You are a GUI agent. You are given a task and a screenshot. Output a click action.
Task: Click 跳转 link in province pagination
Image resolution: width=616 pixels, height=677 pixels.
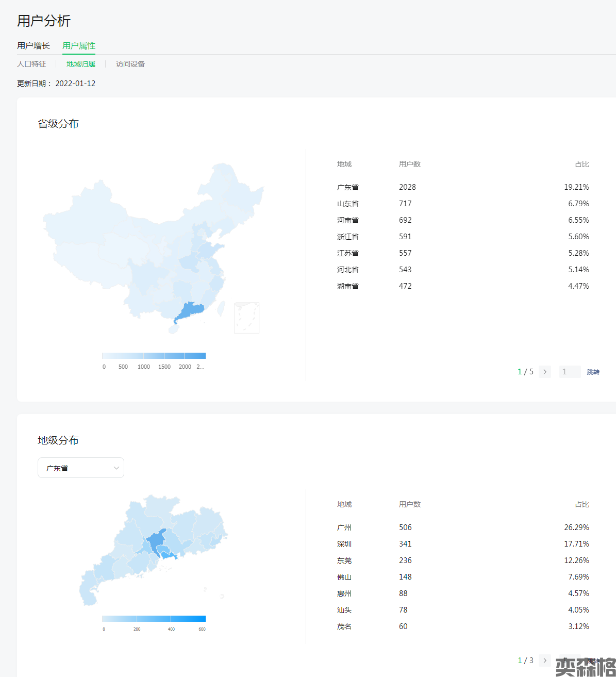593,372
